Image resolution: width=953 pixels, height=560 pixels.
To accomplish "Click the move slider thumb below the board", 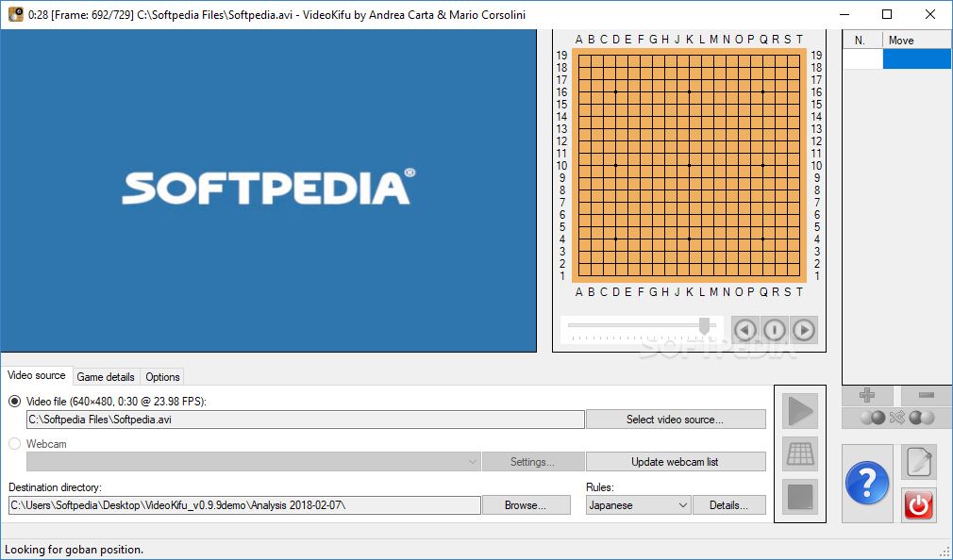I will click(x=705, y=326).
